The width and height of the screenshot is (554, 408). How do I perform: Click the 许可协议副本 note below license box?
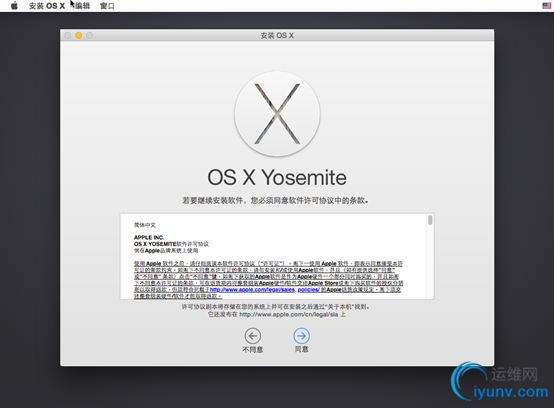coord(276,307)
